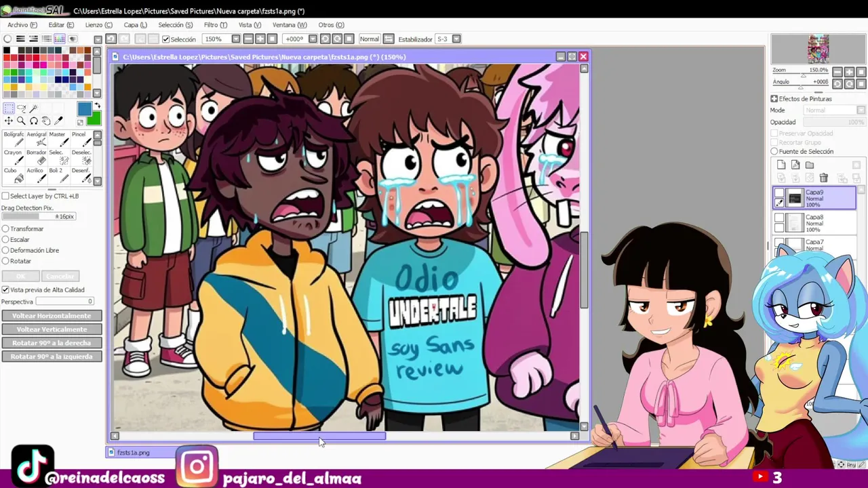Screen dimensions: 868x488
Task: Choose the Bolígrafo brush
Action: 13,139
